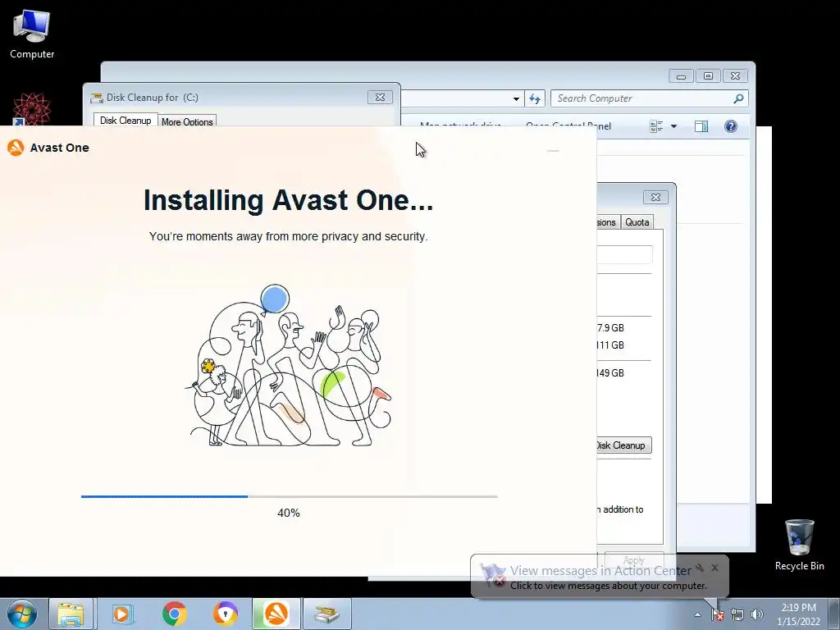Switch to Disk Cleanup taskbar button
The height and width of the screenshot is (630, 840).
pos(326,614)
